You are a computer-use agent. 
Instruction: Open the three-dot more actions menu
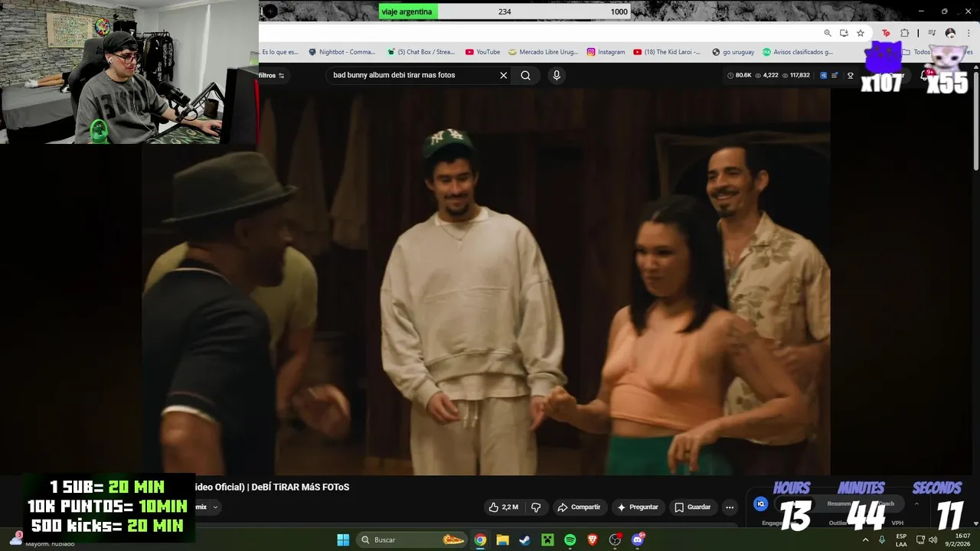[730, 507]
